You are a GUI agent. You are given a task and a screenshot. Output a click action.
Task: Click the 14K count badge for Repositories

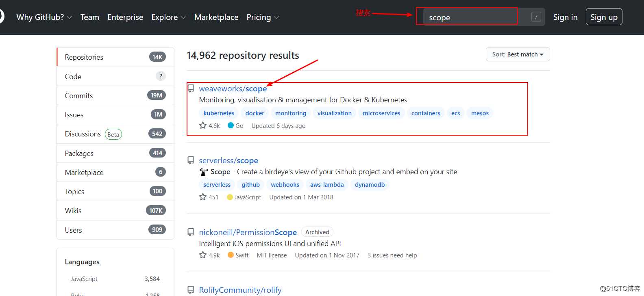(157, 57)
